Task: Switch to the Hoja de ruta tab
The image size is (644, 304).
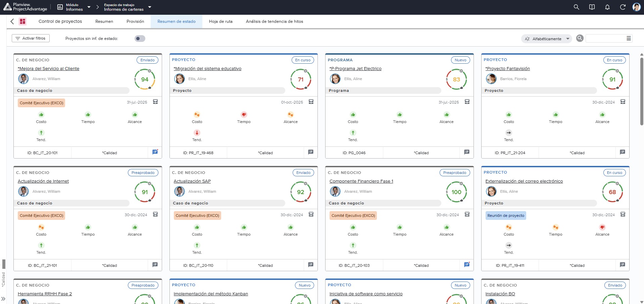Action: [220, 21]
